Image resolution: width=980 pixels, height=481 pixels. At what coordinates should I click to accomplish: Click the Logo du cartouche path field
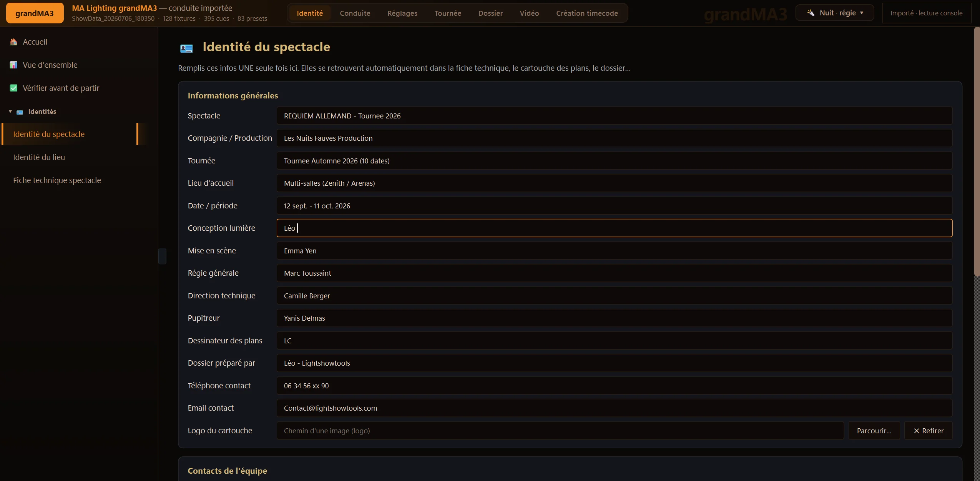tap(560, 431)
